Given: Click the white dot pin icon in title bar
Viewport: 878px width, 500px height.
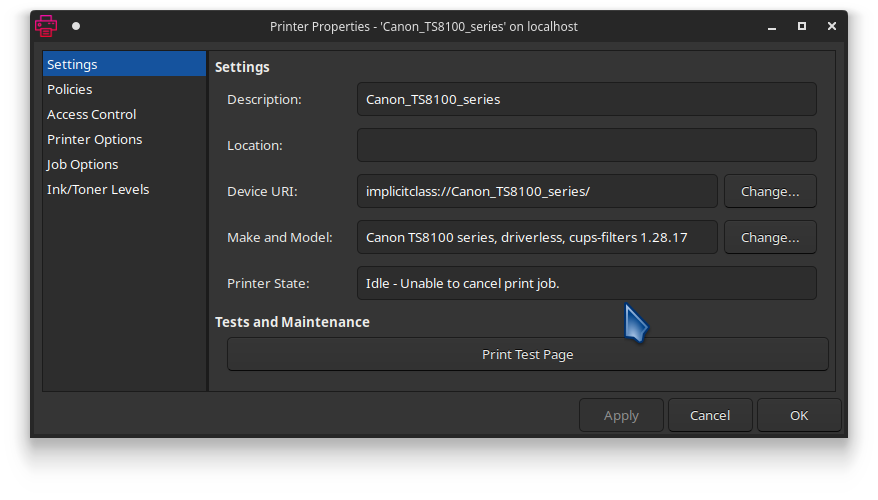Looking at the screenshot, I should 76,26.
